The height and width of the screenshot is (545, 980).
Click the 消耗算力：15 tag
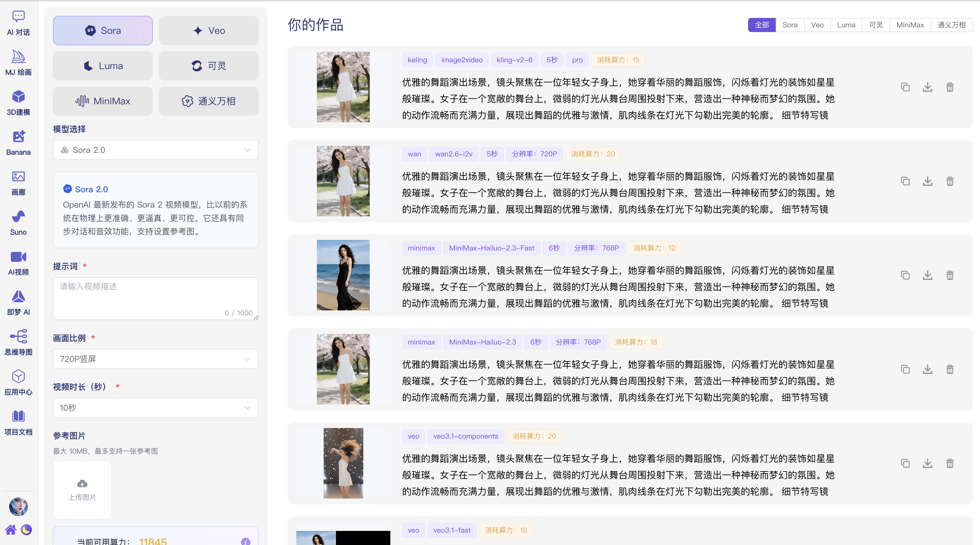(618, 60)
